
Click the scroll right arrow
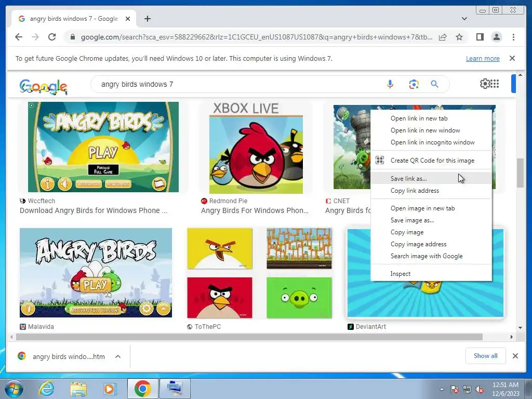512,337
